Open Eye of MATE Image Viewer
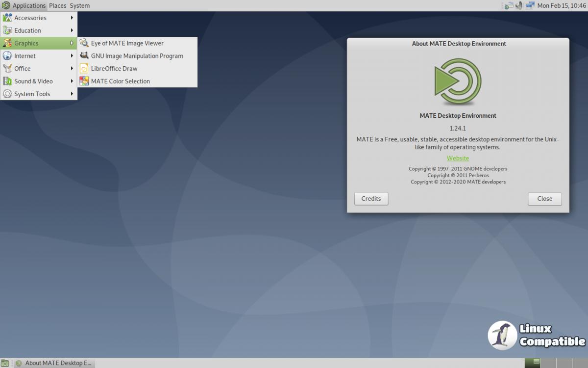Image resolution: width=588 pixels, height=368 pixels. [127, 43]
